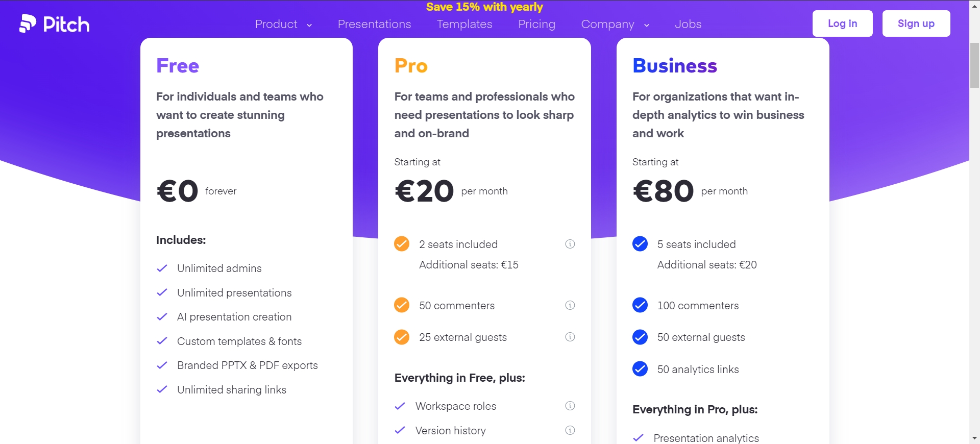Click info icon beside 50 commenters
The height and width of the screenshot is (444, 980).
coord(570,305)
